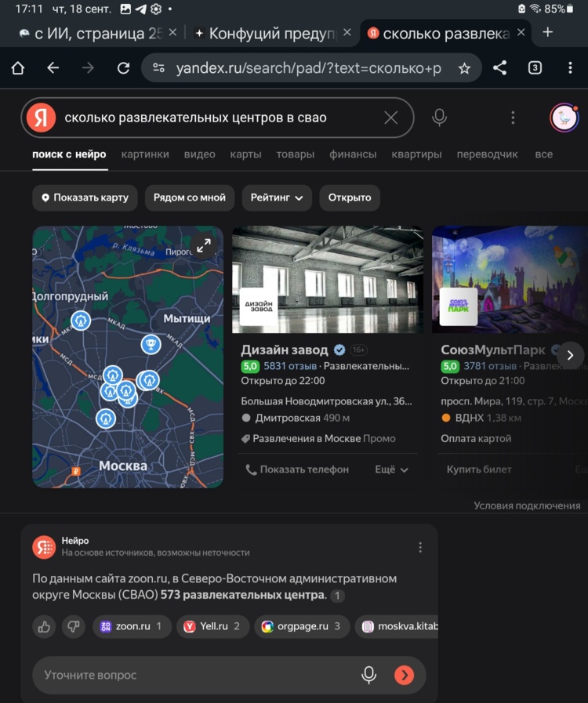Open source reference badge '1' in the answer
The height and width of the screenshot is (703, 588).
click(337, 596)
